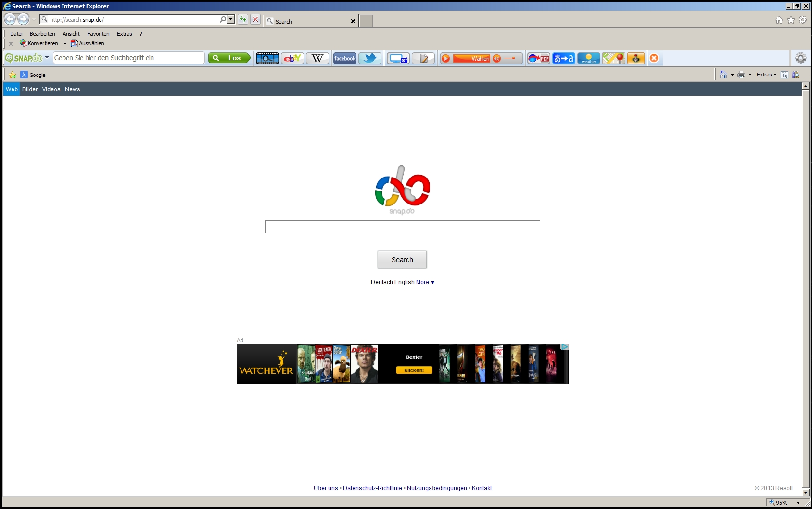Open the eBay toolbar shortcut
The height and width of the screenshot is (509, 812).
click(x=292, y=58)
